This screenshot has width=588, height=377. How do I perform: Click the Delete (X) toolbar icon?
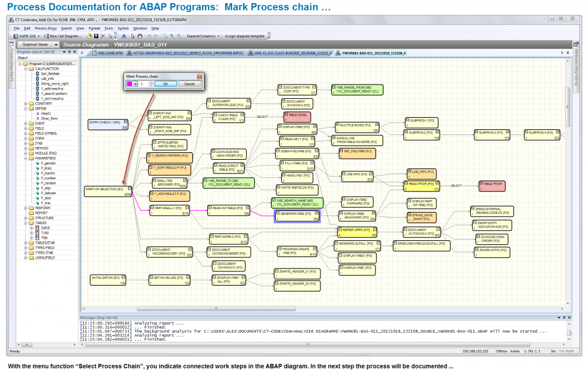(x=102, y=36)
